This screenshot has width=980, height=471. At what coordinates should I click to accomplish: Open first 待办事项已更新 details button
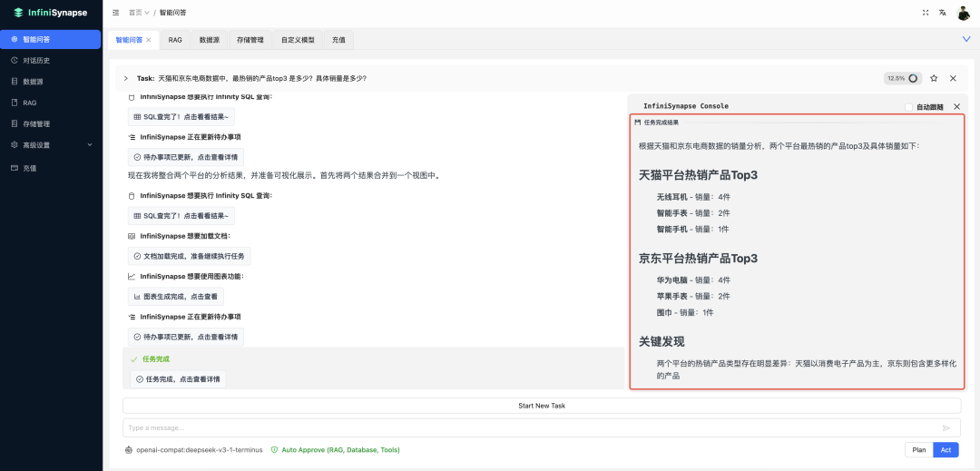(186, 157)
